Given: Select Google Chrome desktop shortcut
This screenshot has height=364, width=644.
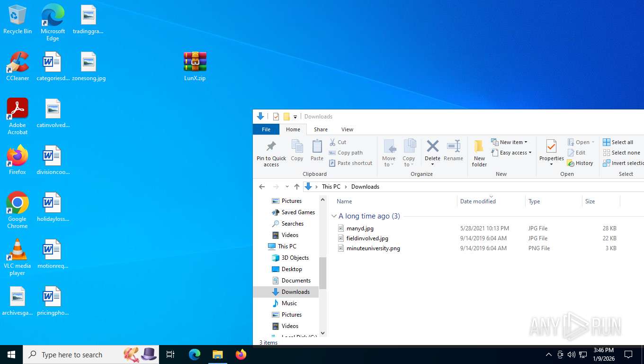Looking at the screenshot, I should click(18, 210).
